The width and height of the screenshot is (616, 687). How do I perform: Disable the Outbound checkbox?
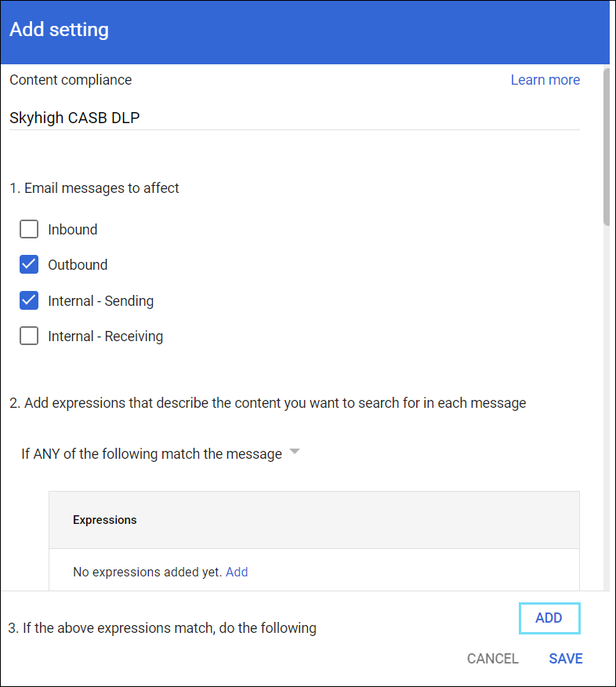click(x=29, y=264)
